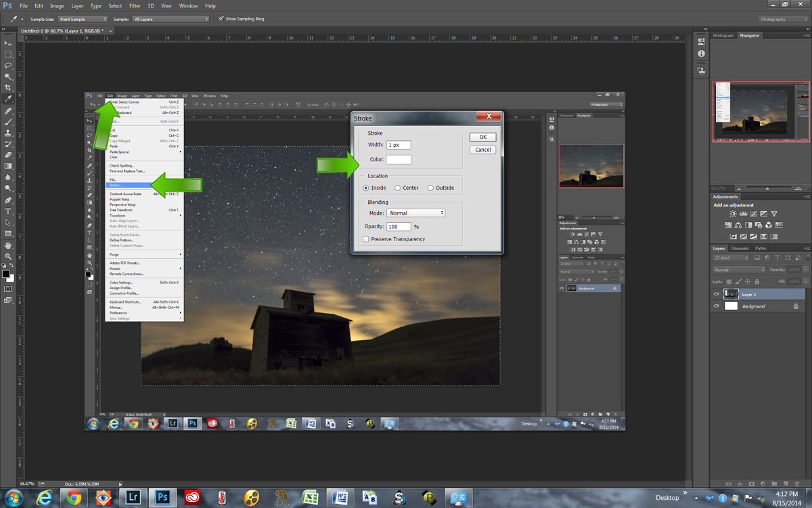Add an Invert adjustment in the main Adjustments panel
Image resolution: width=812 pixels, height=508 pixels.
click(x=734, y=236)
